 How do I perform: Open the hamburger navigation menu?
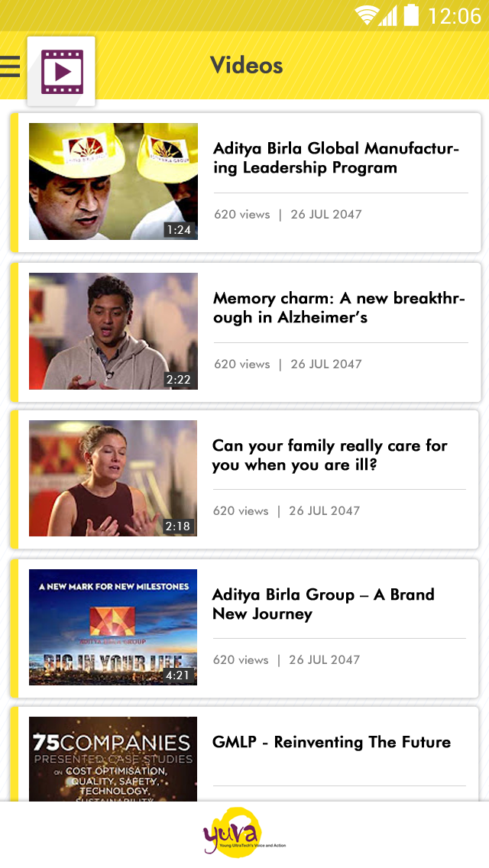(x=10, y=66)
